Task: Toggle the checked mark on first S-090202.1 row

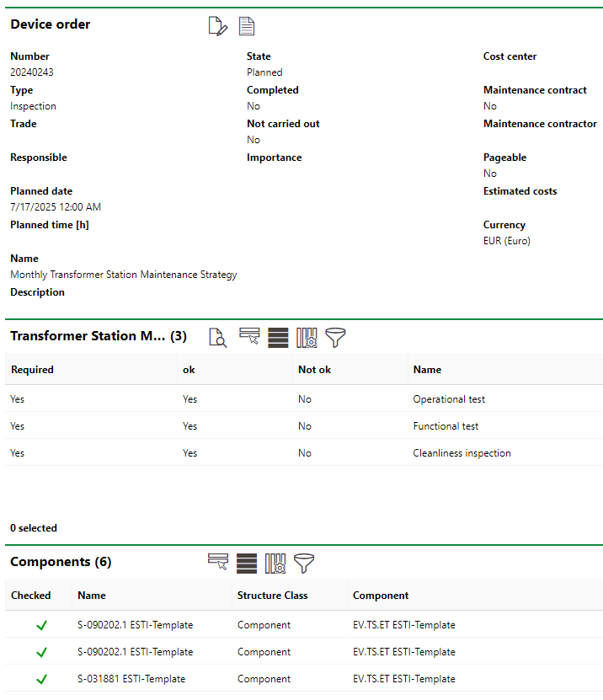Action: click(x=41, y=626)
